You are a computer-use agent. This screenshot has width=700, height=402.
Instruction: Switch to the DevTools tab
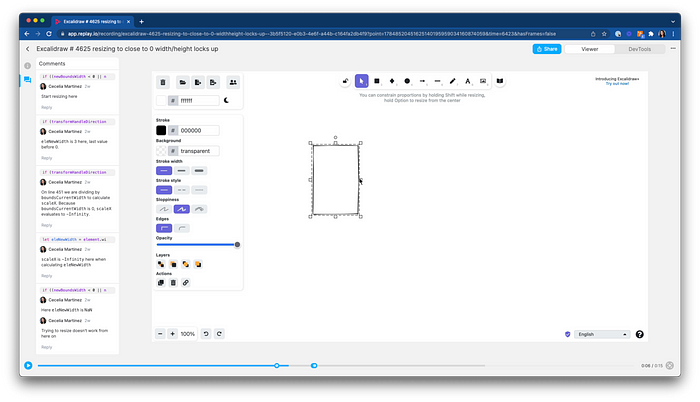[x=639, y=49]
